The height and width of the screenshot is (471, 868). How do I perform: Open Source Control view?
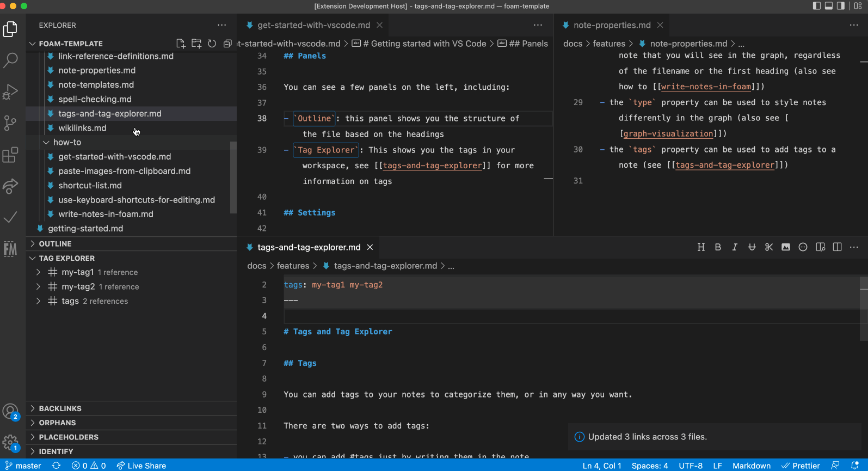click(x=10, y=123)
